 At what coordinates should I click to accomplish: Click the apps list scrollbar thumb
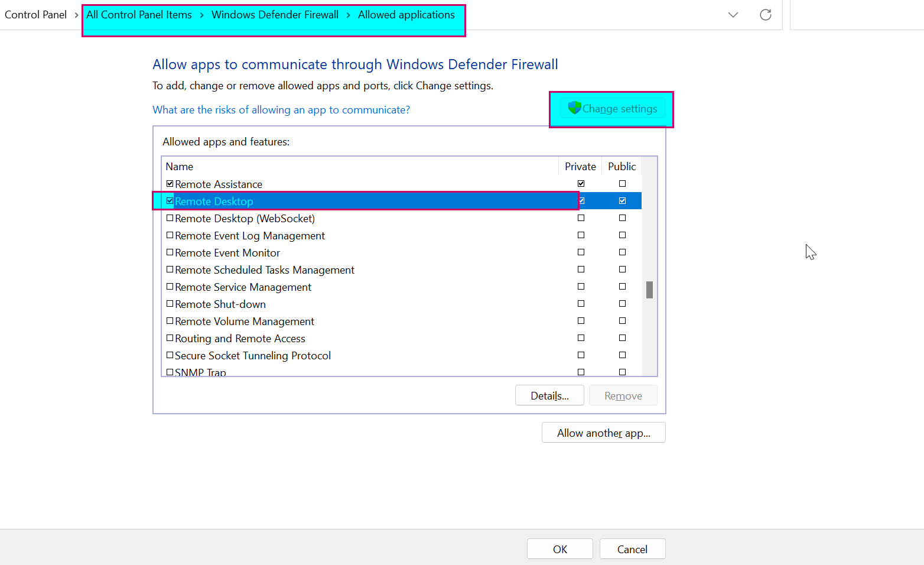point(649,290)
